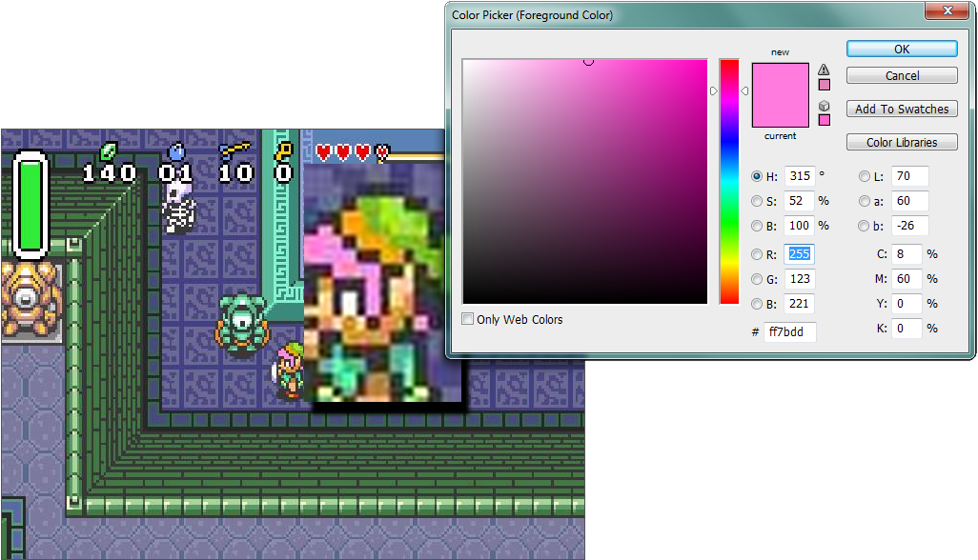Screen dimensions: 978x560
Task: Select the S radio button for saturation
Action: (x=756, y=201)
